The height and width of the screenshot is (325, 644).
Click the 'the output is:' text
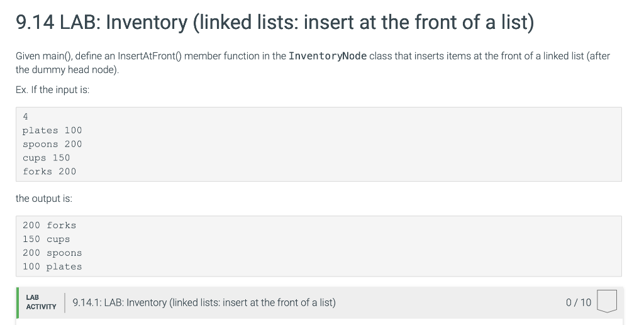click(44, 199)
